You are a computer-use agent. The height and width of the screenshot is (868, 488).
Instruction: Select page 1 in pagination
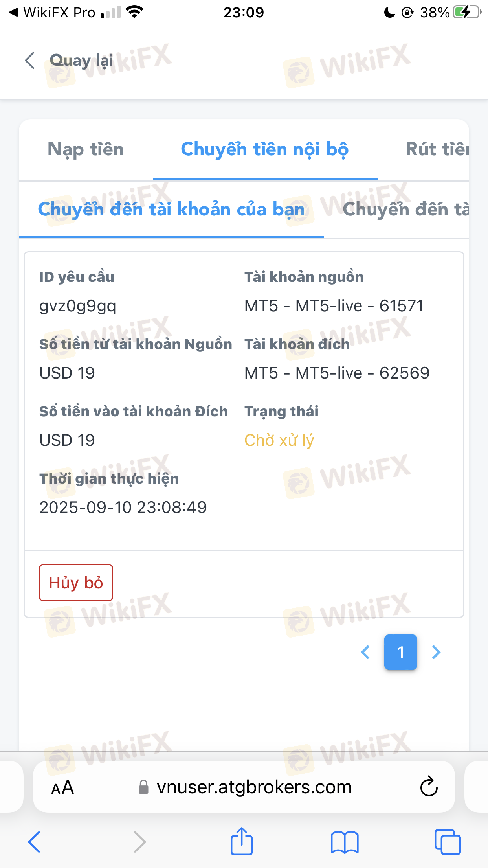(400, 652)
